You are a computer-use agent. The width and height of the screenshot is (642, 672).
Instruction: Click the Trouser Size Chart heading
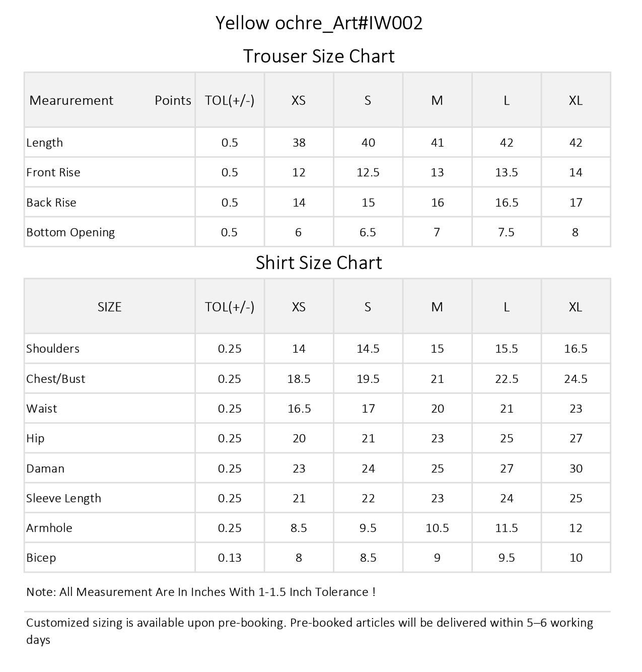tap(319, 56)
